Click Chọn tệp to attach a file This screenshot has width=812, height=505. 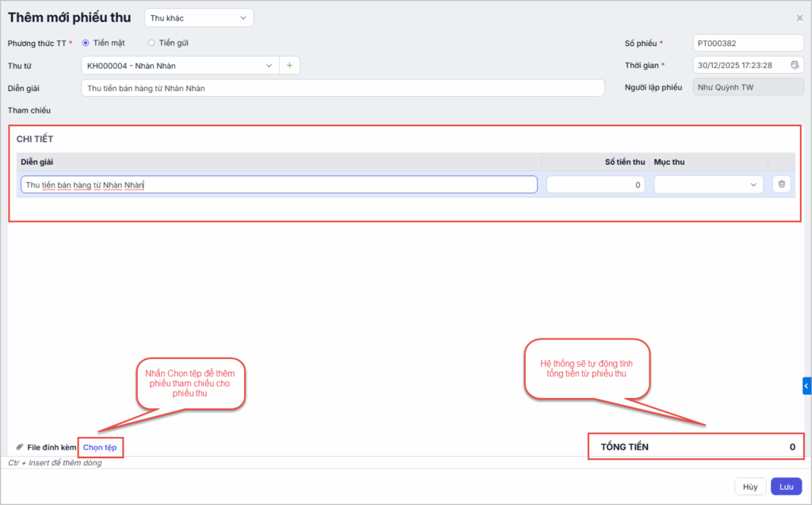point(100,447)
